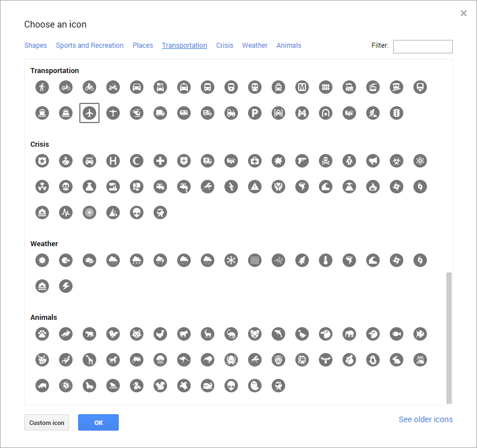Go to Sports and Recreation category
Image resolution: width=477 pixels, height=448 pixels.
pos(90,46)
